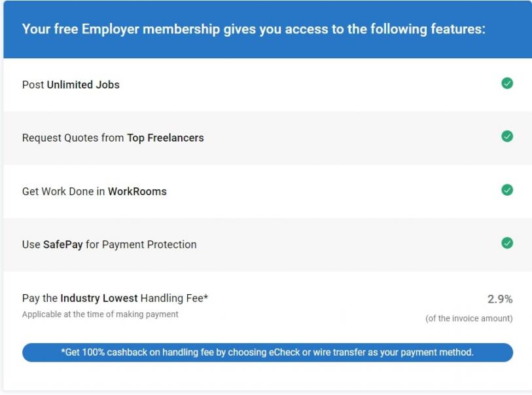The width and height of the screenshot is (532, 395).
Task: Click the free Employer membership header title
Action: tap(253, 29)
